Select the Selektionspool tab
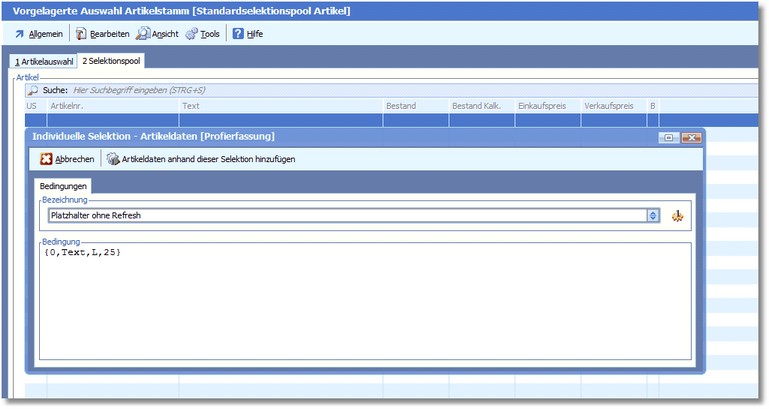Viewport: 769px width, 409px height. [x=112, y=61]
